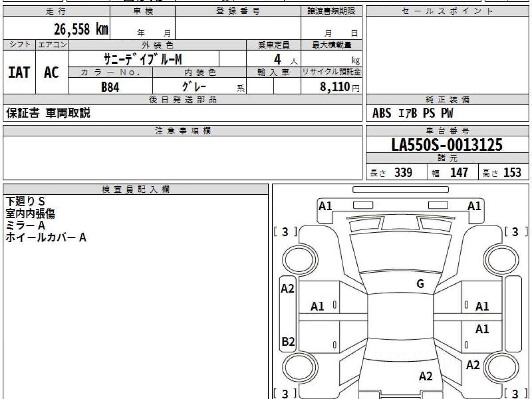532x399 pixels.
Task: Click the 後日発送部品 header
Action: pyautogui.click(x=183, y=100)
